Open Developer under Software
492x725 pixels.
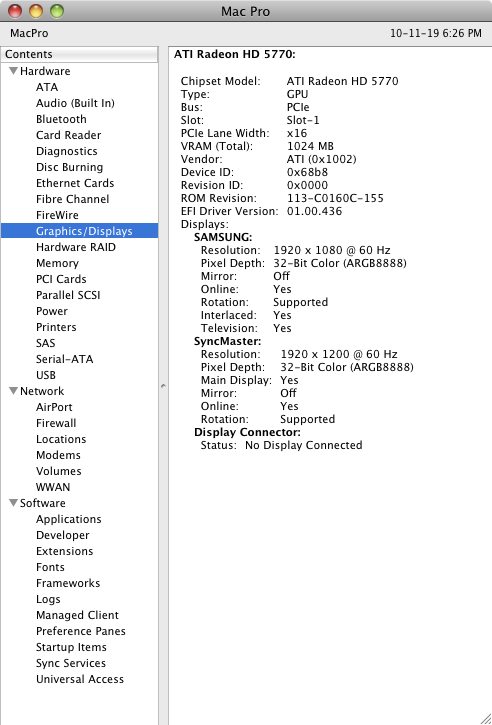coord(62,535)
